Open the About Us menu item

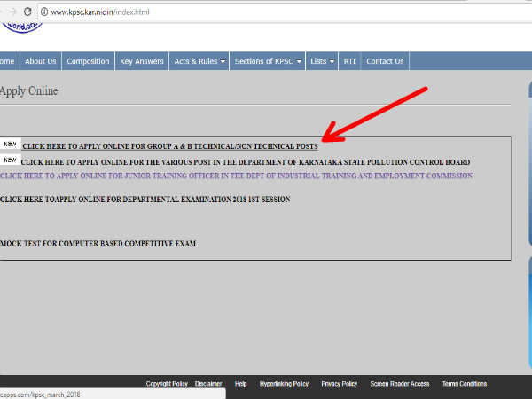point(41,61)
